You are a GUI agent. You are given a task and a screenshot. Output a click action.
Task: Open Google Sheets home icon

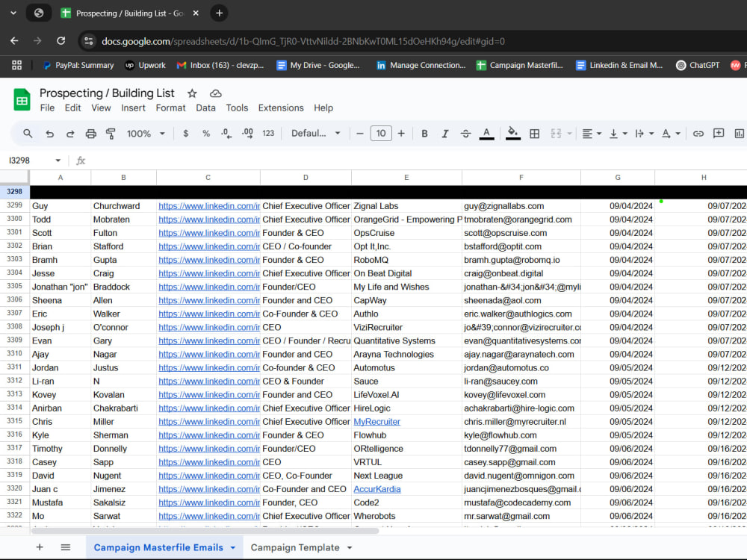[x=22, y=99]
